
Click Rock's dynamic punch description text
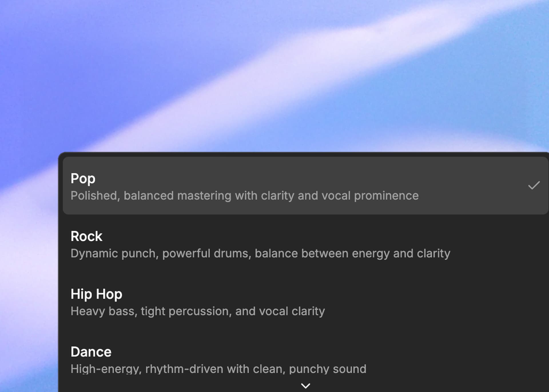tap(260, 253)
